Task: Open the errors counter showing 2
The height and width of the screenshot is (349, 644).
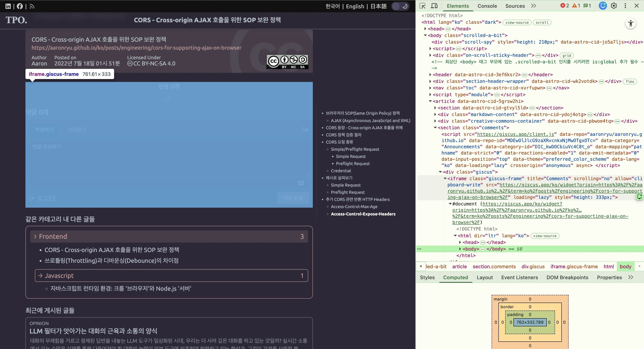Action: click(564, 5)
